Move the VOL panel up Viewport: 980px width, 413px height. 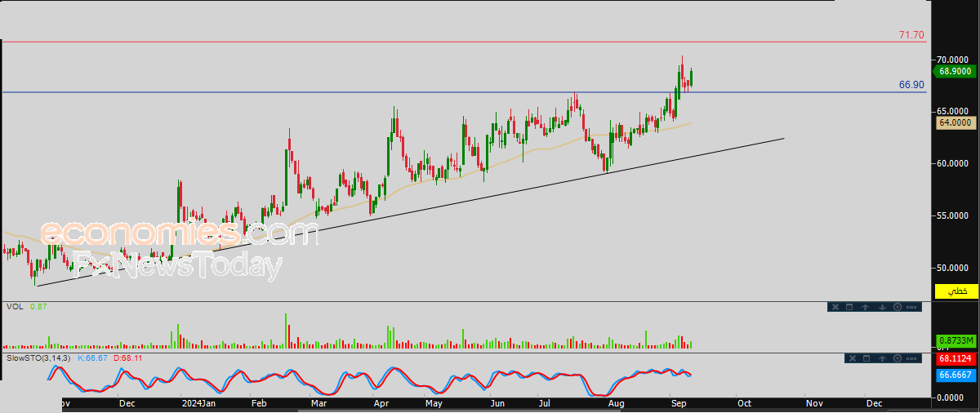pos(865,307)
